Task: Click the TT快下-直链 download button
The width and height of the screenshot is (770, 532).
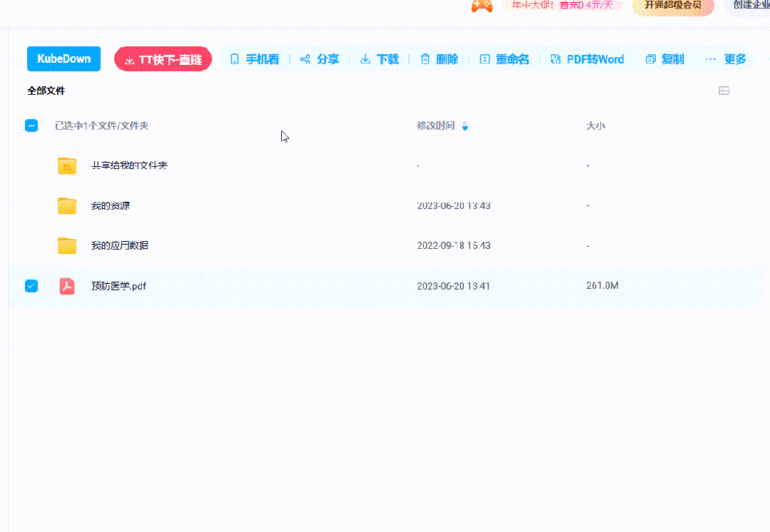Action: pos(163,60)
